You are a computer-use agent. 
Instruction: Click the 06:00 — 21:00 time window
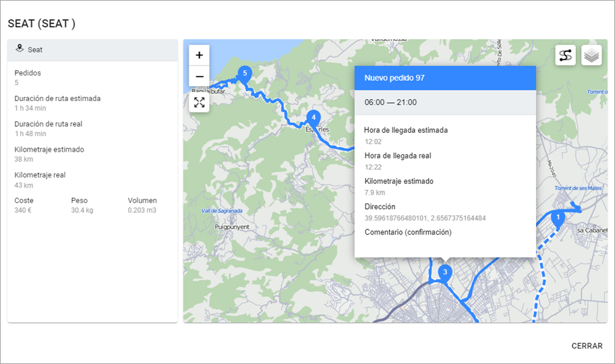coord(390,102)
